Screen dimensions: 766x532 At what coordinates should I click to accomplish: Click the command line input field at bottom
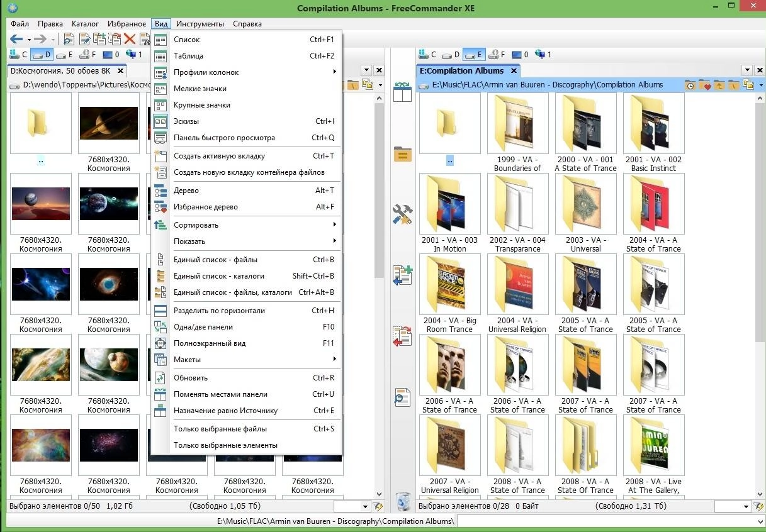pos(605,521)
